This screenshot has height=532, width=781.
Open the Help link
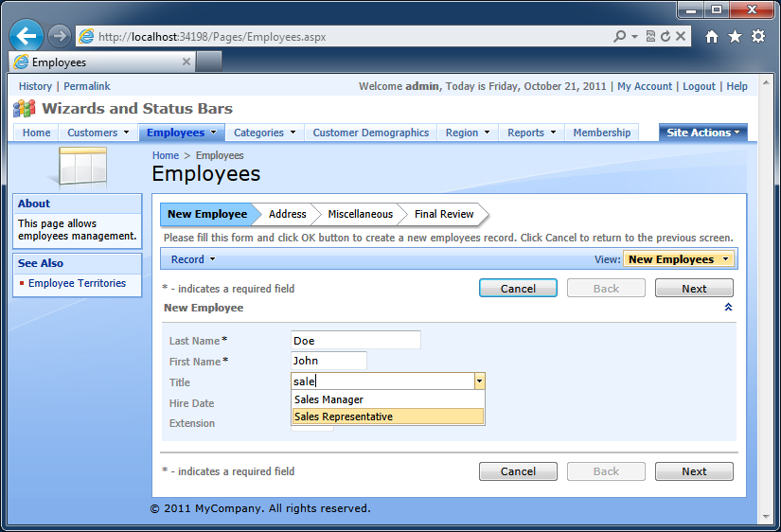[737, 86]
